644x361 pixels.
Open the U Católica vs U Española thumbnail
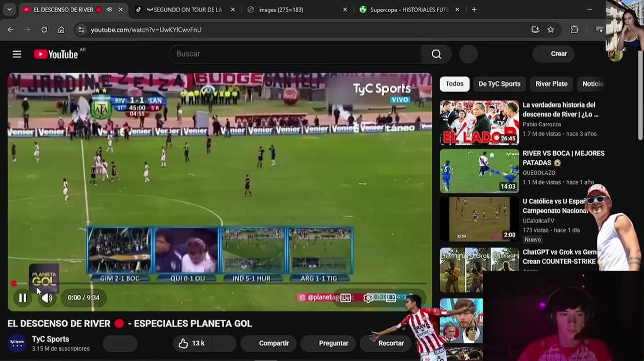click(x=479, y=219)
